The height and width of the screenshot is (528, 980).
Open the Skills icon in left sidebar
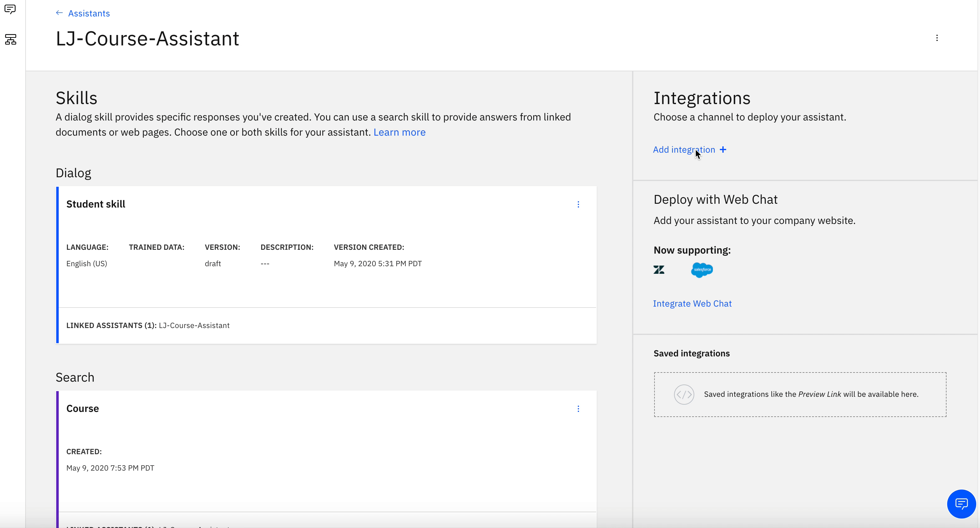[11, 39]
